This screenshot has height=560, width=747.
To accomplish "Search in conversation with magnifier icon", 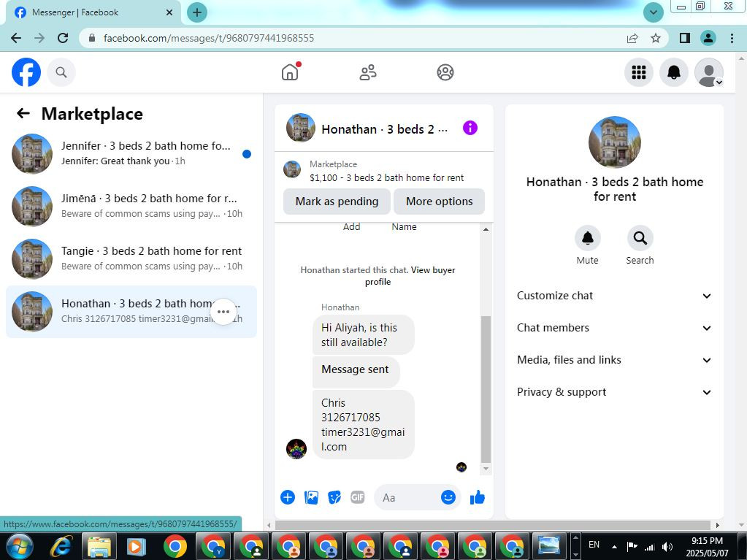I will point(640,237).
